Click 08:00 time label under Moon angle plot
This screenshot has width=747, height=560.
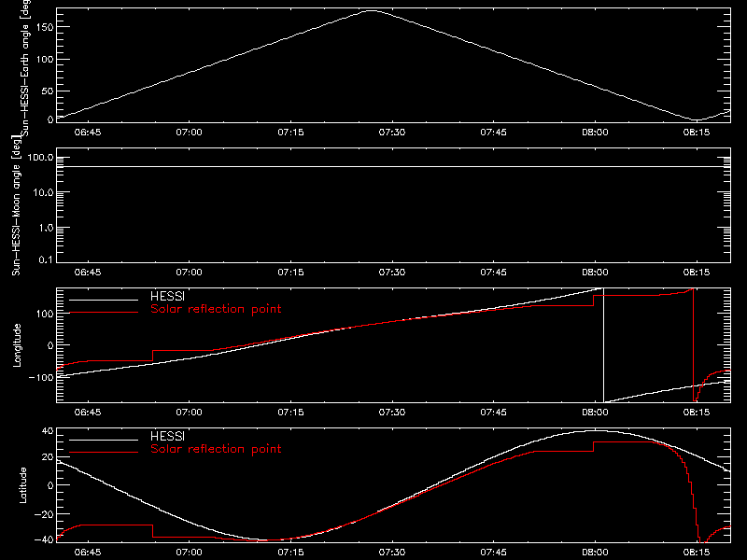(595, 273)
